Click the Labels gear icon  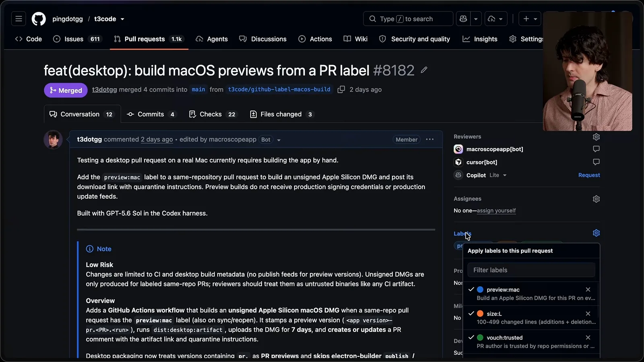596,233
